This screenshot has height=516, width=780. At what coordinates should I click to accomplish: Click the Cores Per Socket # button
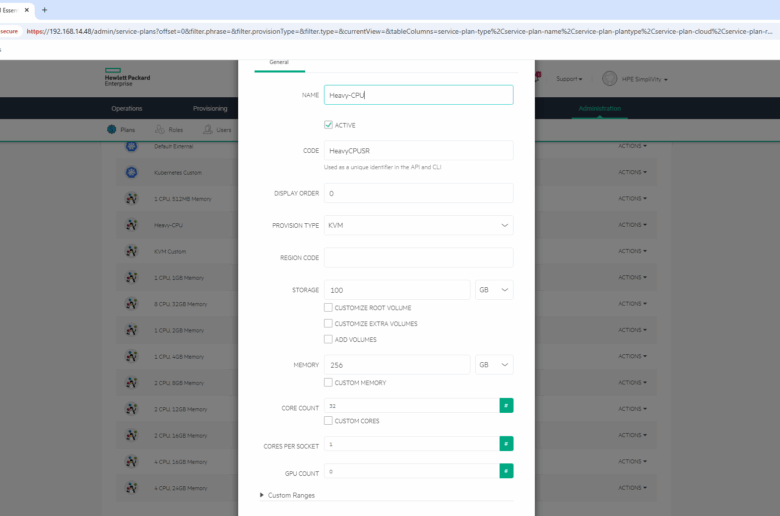pyautogui.click(x=506, y=443)
